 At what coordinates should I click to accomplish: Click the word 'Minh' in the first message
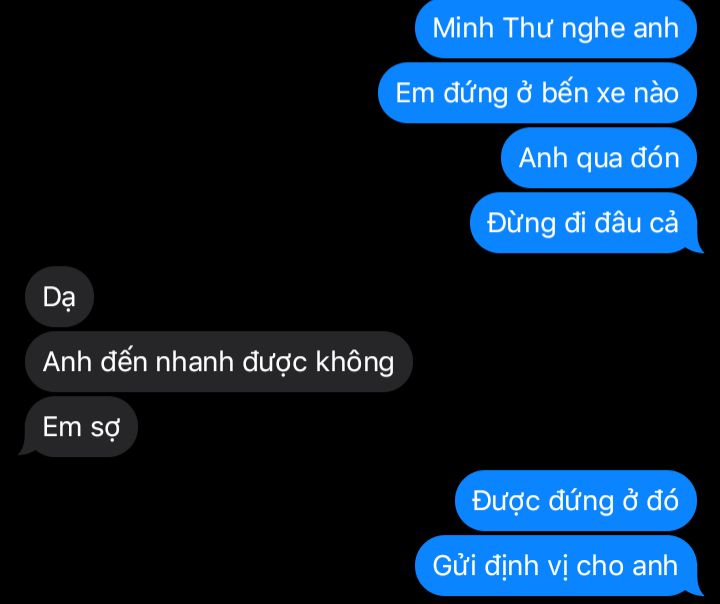(463, 28)
